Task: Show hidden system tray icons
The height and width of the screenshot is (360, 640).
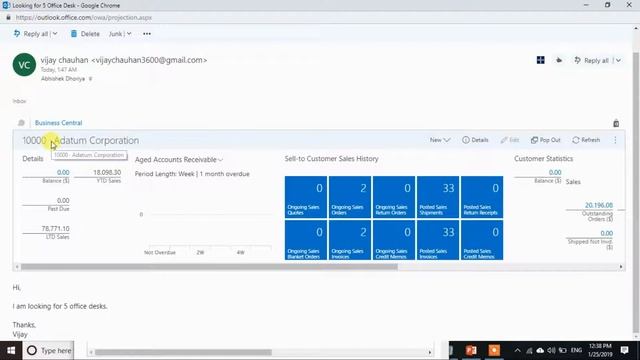Action: click(518, 350)
